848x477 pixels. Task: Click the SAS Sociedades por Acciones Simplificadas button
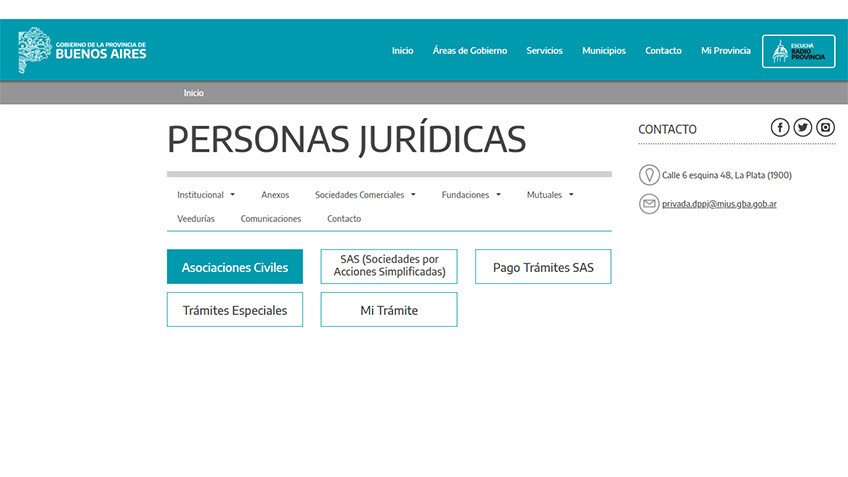pyautogui.click(x=389, y=267)
